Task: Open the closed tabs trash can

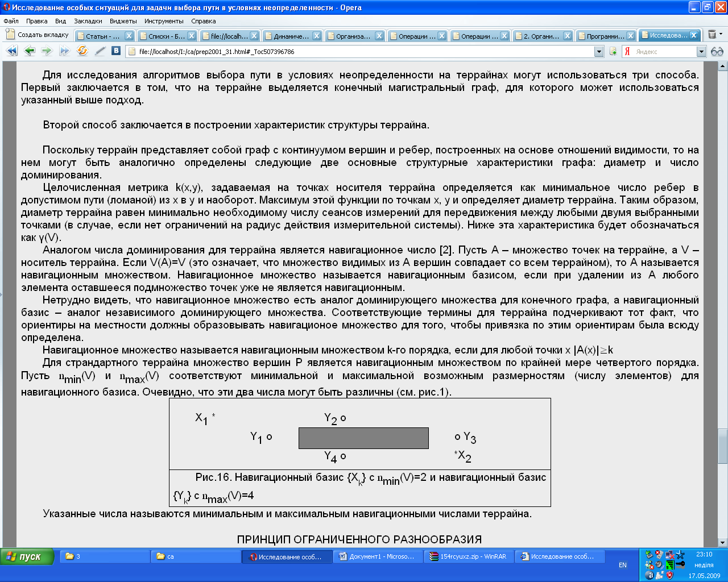Action: pos(712,35)
